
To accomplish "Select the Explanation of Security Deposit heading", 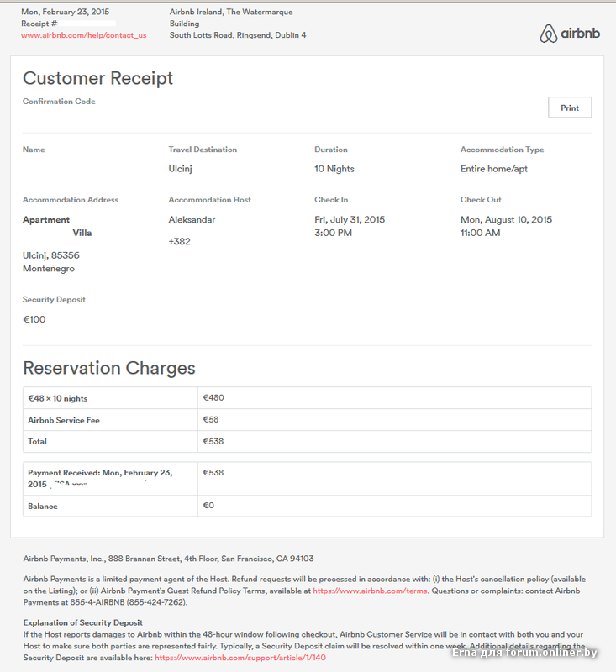I will tap(83, 623).
